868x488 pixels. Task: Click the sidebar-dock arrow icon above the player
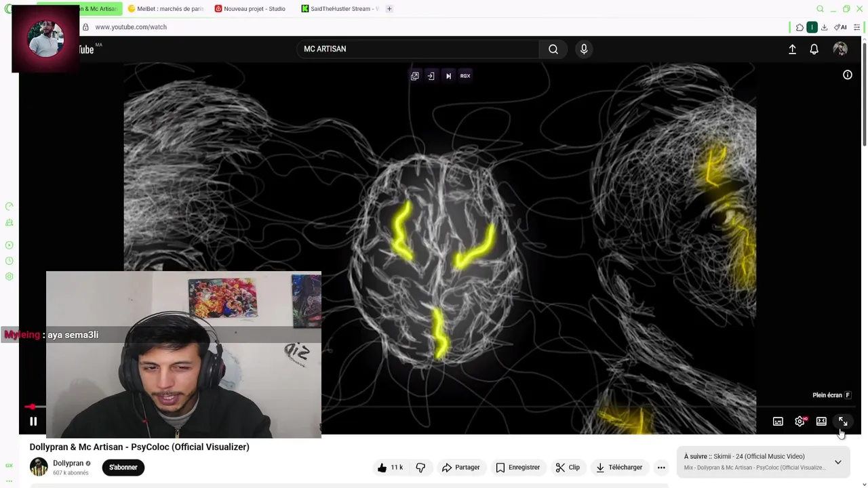click(431, 76)
